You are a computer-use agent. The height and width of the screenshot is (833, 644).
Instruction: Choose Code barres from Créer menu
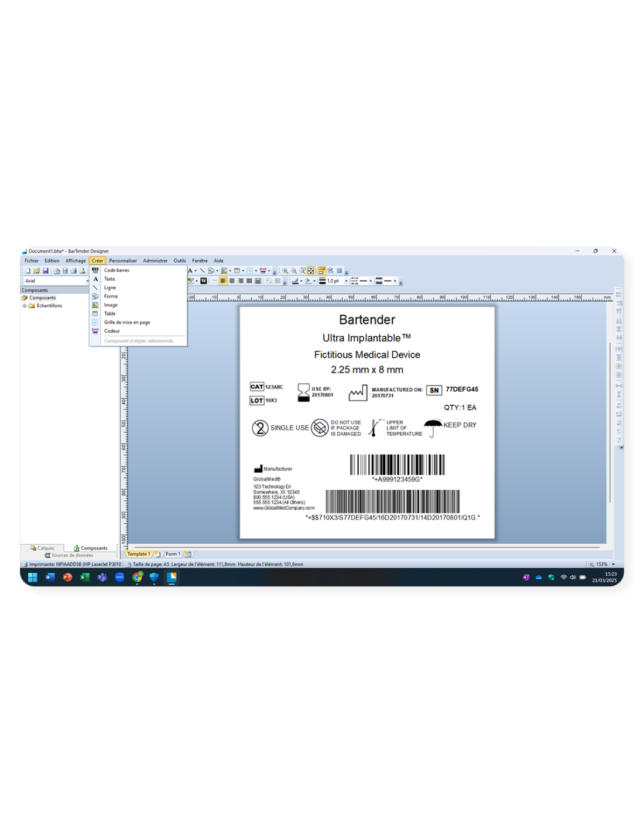(117, 271)
